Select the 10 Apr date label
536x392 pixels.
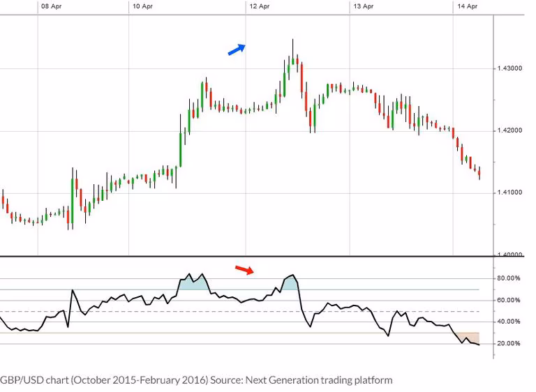pyautogui.click(x=142, y=6)
